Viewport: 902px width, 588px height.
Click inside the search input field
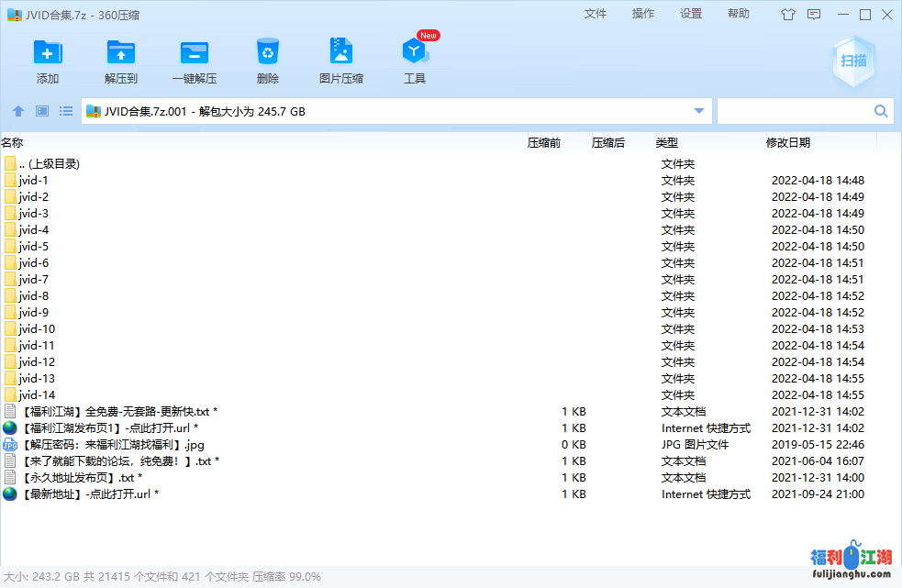click(794, 111)
